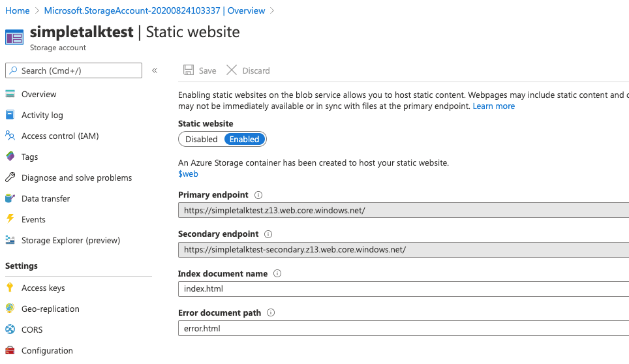
Task: Click the Error document path field
Action: (403, 328)
